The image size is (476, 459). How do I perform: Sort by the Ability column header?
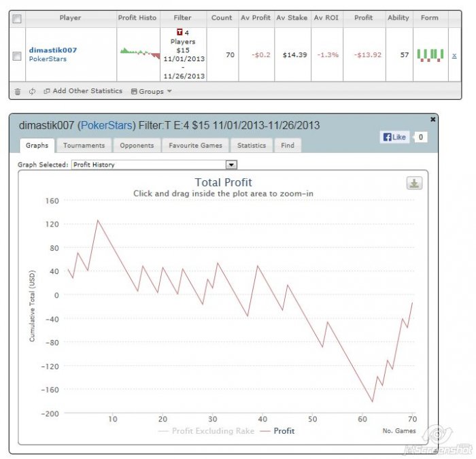coord(398,18)
